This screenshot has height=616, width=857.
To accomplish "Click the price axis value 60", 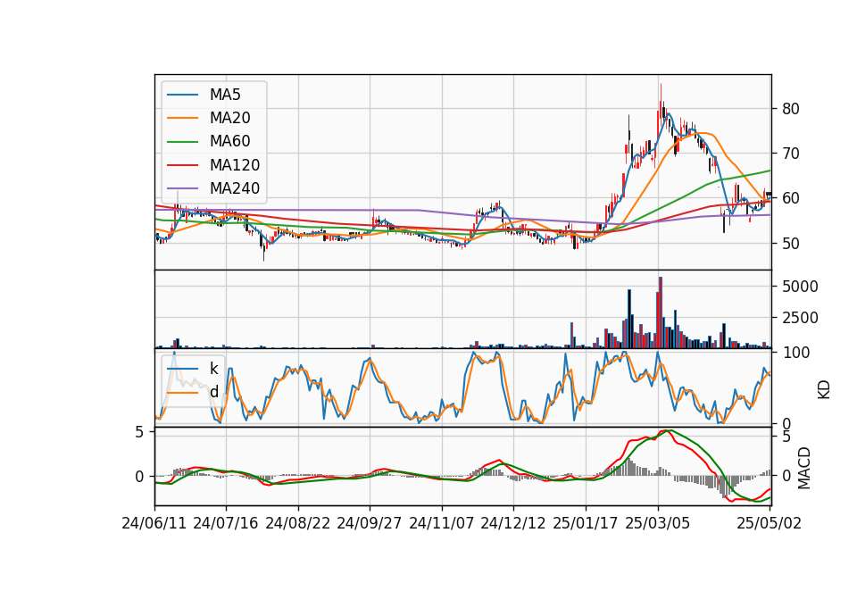I will (x=791, y=198).
